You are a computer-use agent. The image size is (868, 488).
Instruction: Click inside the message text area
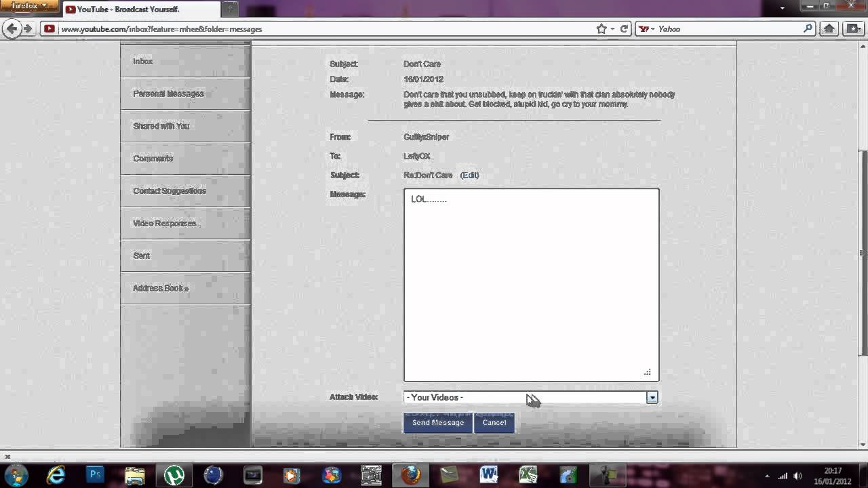pos(531,285)
